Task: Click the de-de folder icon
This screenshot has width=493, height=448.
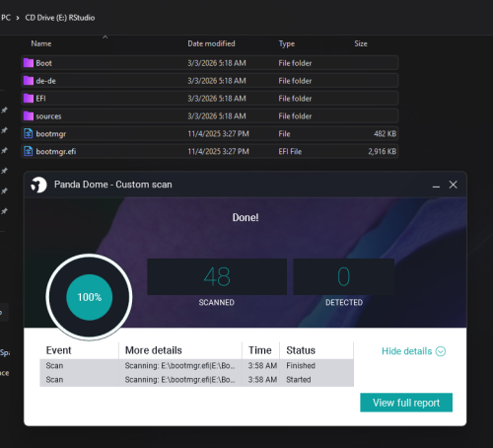Action: 29,81
